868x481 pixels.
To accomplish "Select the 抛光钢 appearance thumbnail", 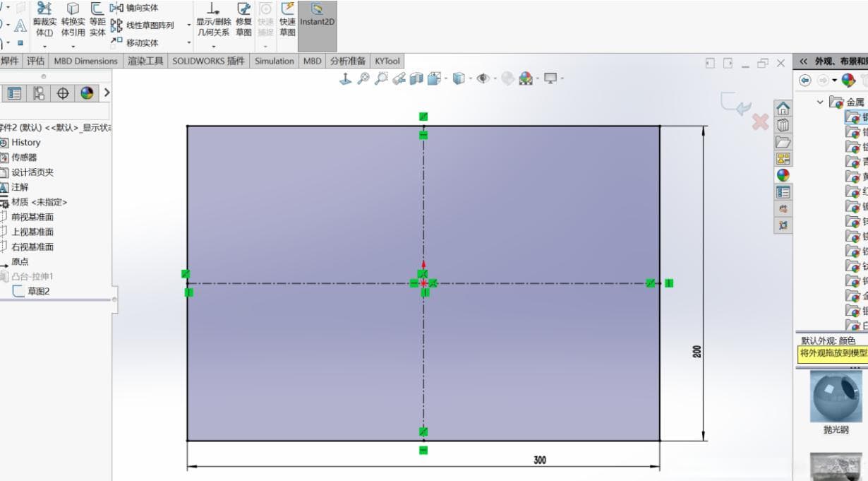I will click(x=836, y=396).
